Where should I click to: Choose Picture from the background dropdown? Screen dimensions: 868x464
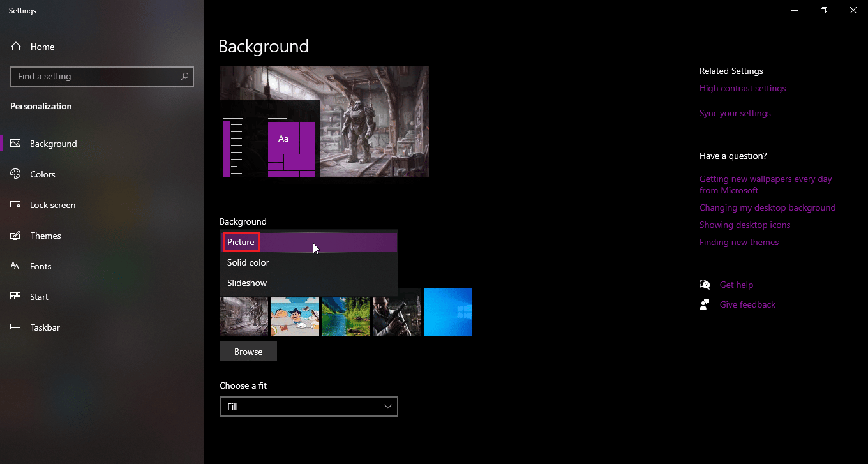241,243
